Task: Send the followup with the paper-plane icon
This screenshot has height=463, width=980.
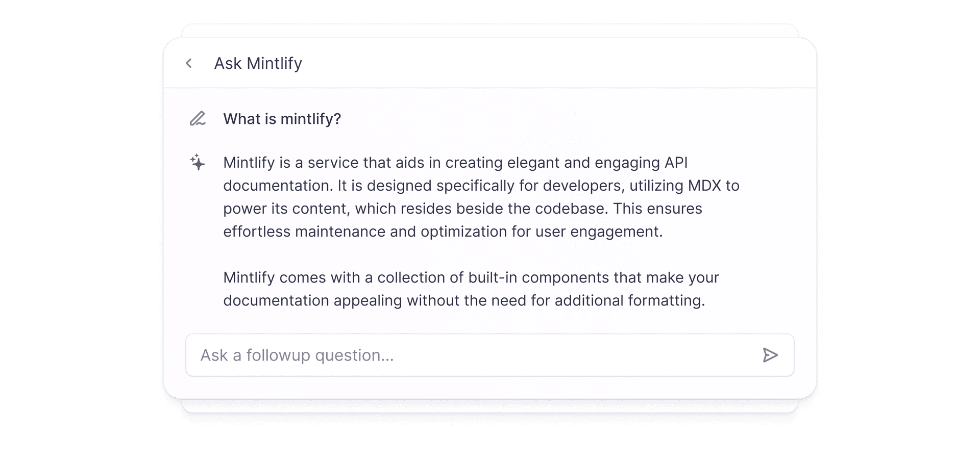Action: 770,355
